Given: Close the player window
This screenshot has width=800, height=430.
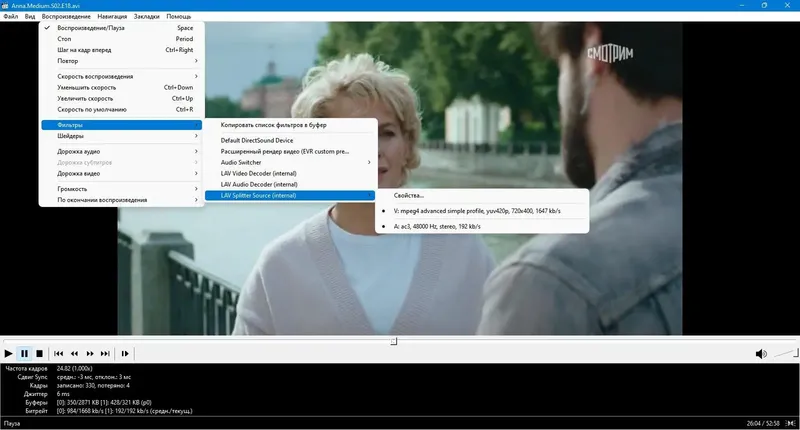Looking at the screenshot, I should pos(787,5).
